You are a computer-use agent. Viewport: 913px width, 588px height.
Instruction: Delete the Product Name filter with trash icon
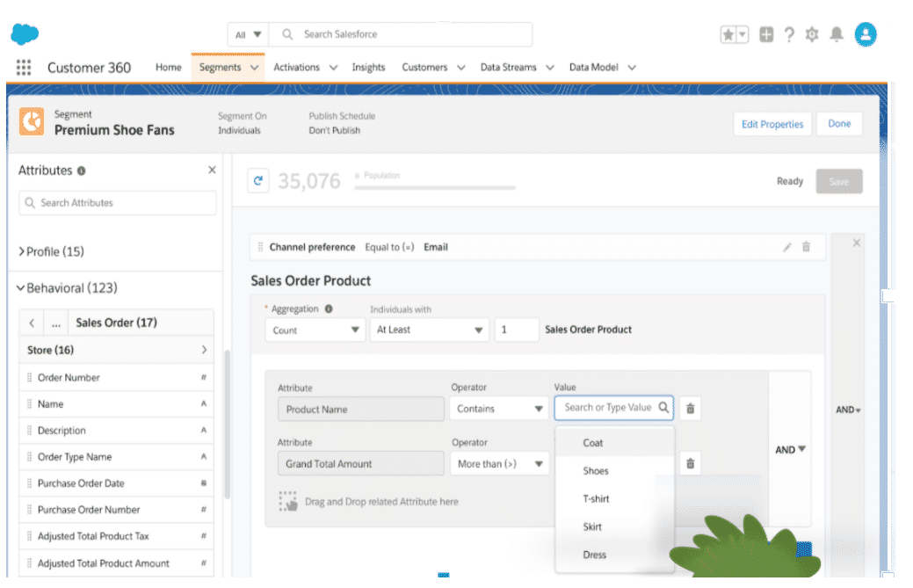690,408
